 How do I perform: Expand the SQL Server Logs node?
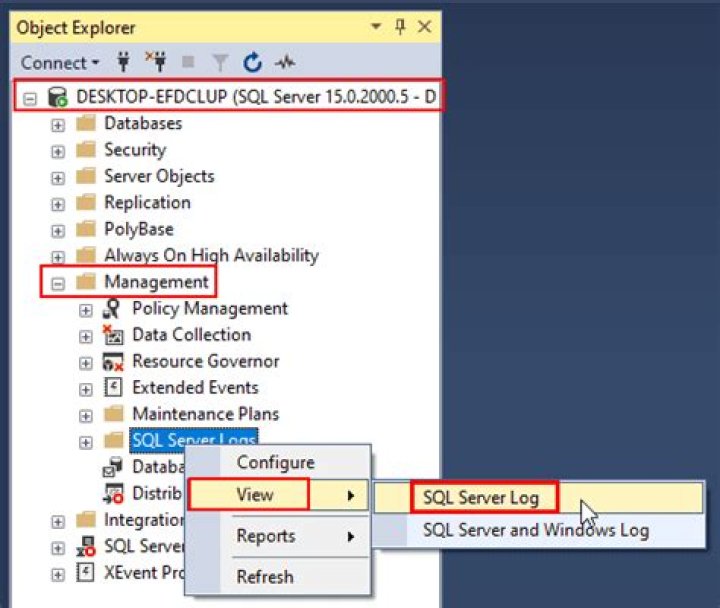pyautogui.click(x=86, y=442)
